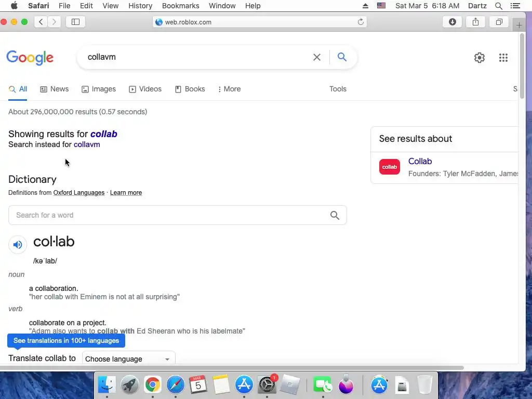532x399 pixels.
Task: Click the horizontal scrollbar at page bottom
Action: tap(232, 368)
